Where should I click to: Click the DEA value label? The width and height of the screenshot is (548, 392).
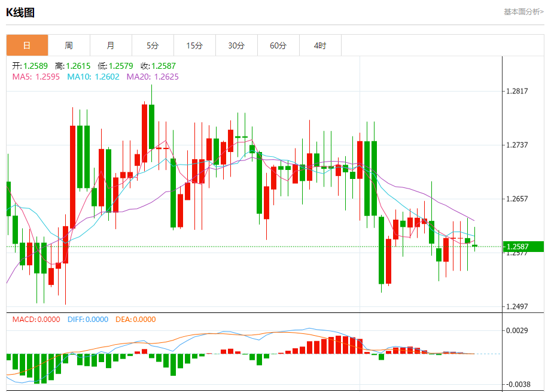136,319
